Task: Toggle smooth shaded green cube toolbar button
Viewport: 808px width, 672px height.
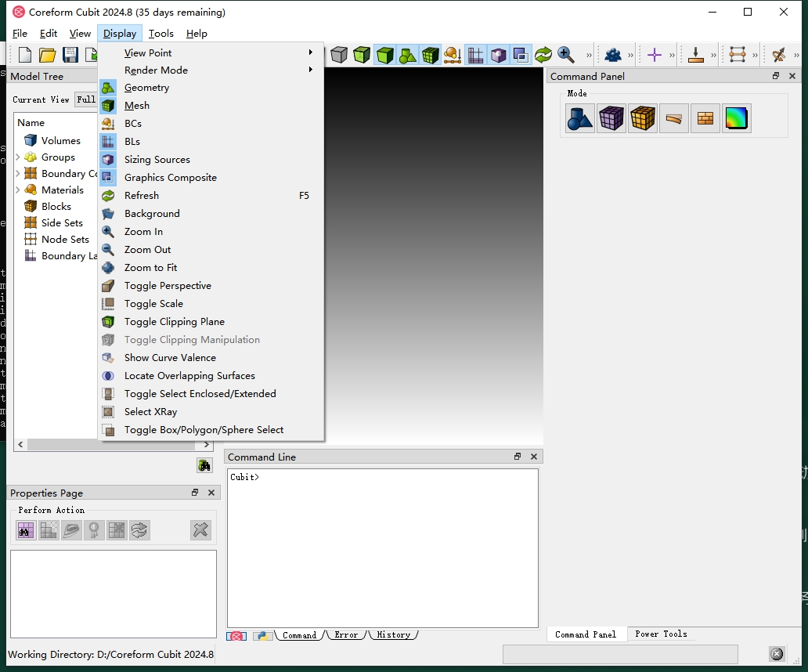Action: pyautogui.click(x=385, y=55)
